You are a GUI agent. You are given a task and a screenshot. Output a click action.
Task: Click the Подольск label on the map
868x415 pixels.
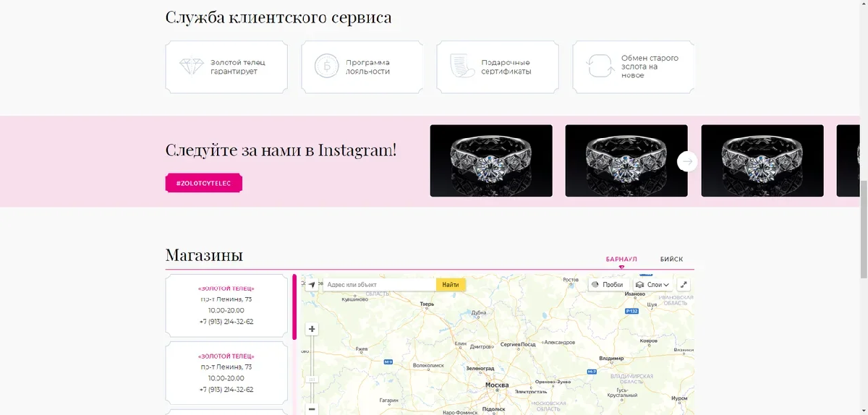point(494,408)
